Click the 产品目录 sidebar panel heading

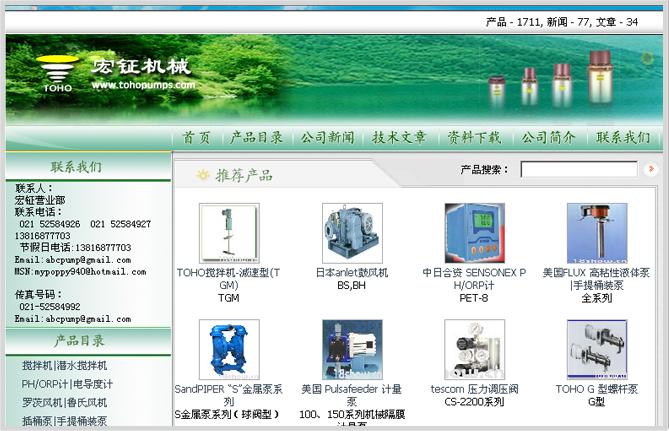point(79,341)
